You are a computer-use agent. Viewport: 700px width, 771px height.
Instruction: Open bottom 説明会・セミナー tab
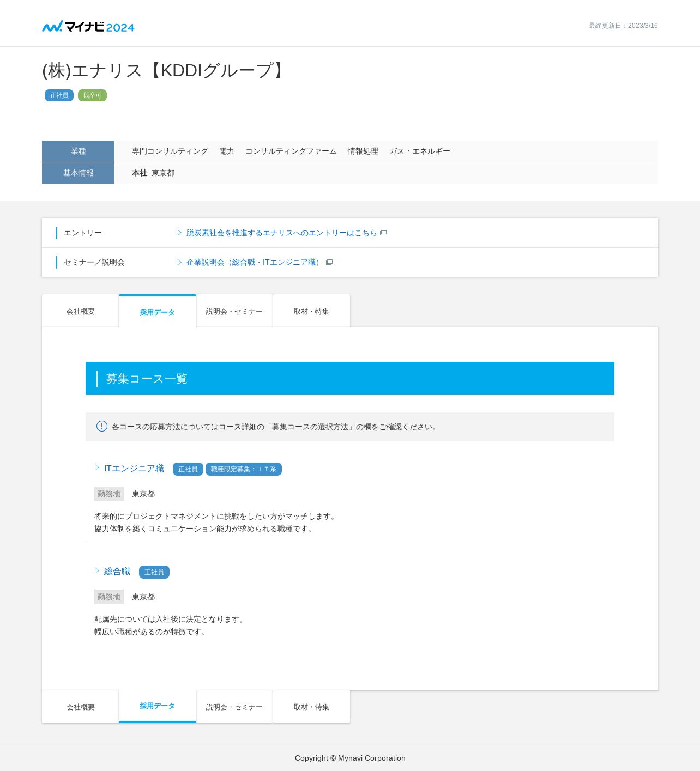[234, 707]
